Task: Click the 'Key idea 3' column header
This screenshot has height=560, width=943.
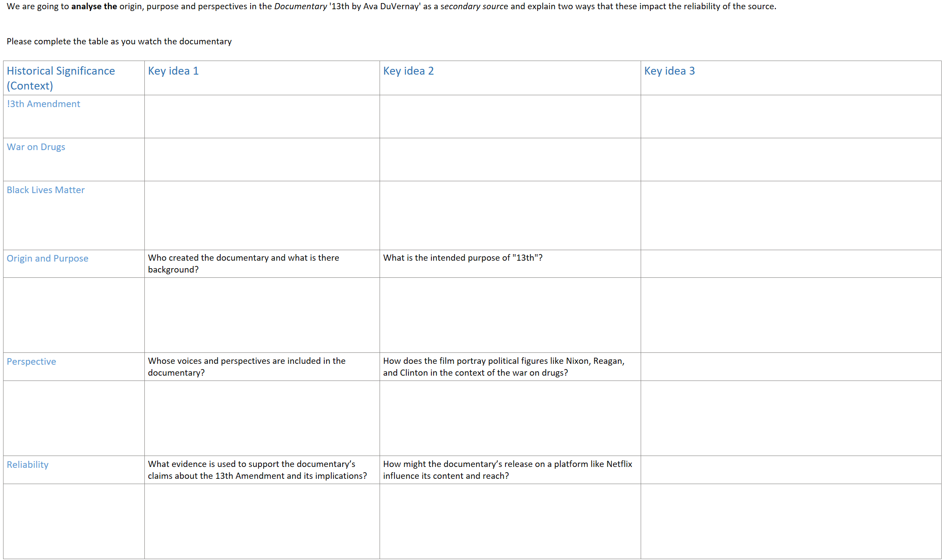Action: [x=669, y=71]
